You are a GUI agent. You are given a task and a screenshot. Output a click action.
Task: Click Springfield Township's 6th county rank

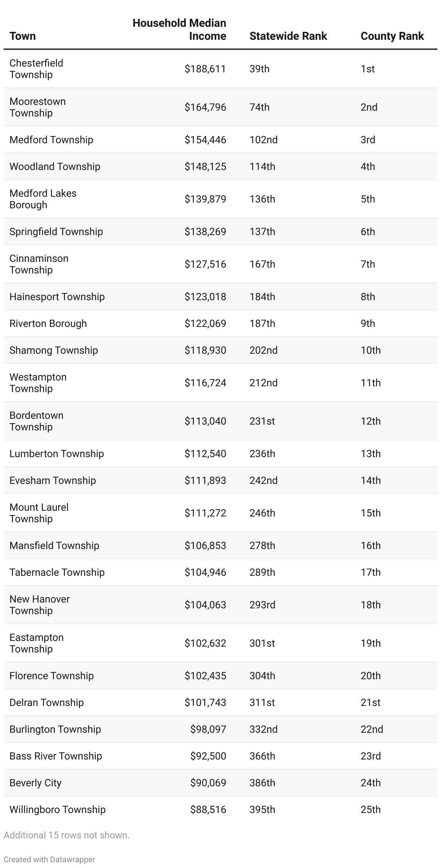368,231
